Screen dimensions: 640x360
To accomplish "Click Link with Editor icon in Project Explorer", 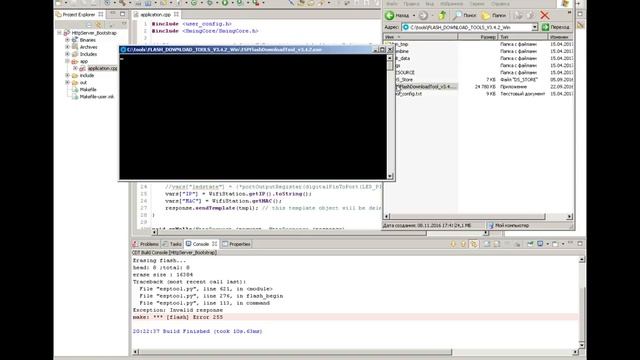I will point(99,24).
